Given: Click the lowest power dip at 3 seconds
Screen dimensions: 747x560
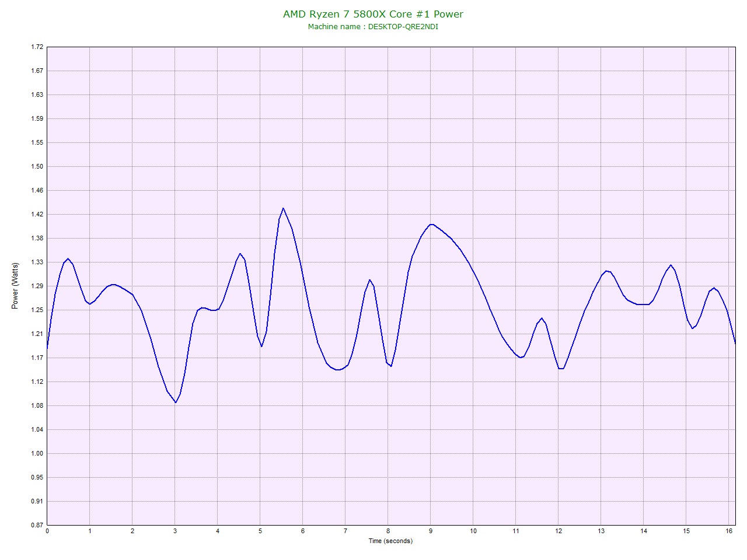Looking at the screenshot, I should click(176, 402).
